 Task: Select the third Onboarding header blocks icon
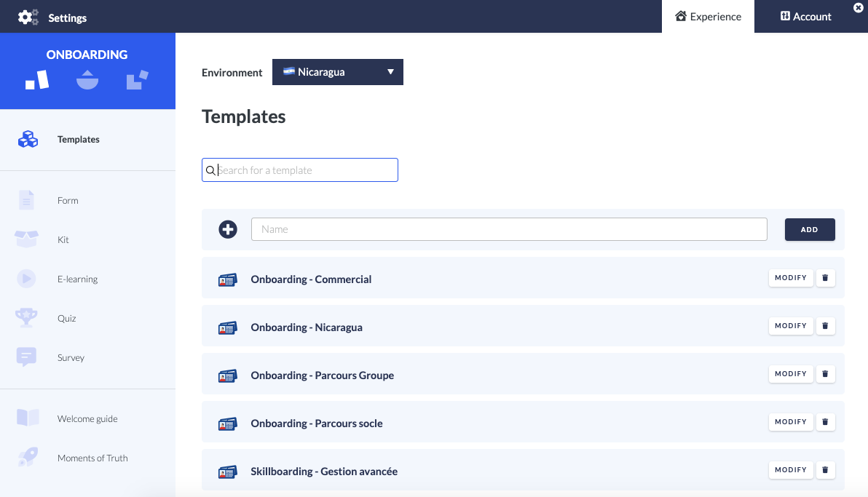pyautogui.click(x=138, y=80)
